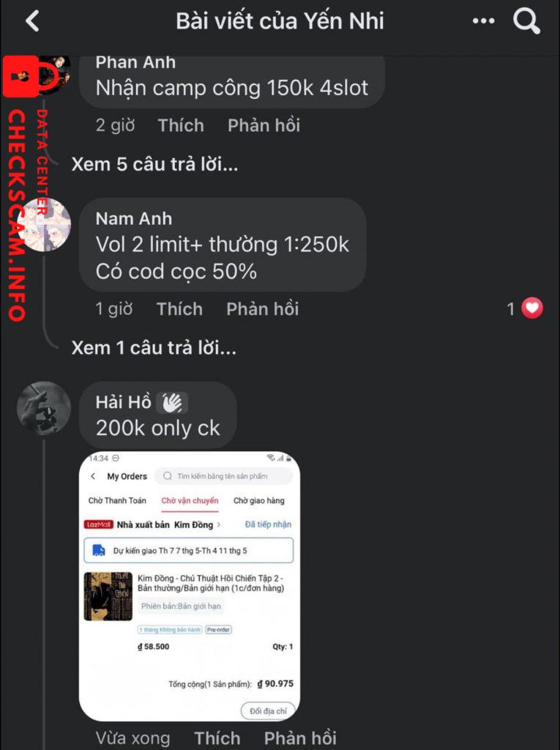
Task: Open the order screenshot image attachment
Action: click(x=190, y=586)
